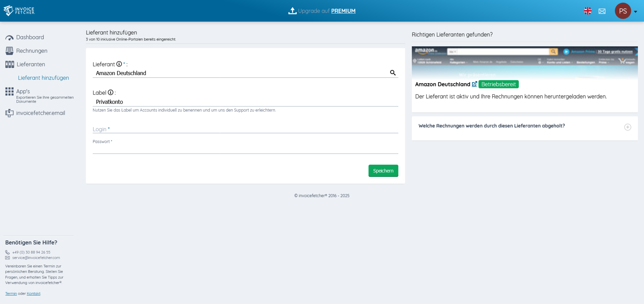Open Dashboard in the sidebar

(x=30, y=37)
